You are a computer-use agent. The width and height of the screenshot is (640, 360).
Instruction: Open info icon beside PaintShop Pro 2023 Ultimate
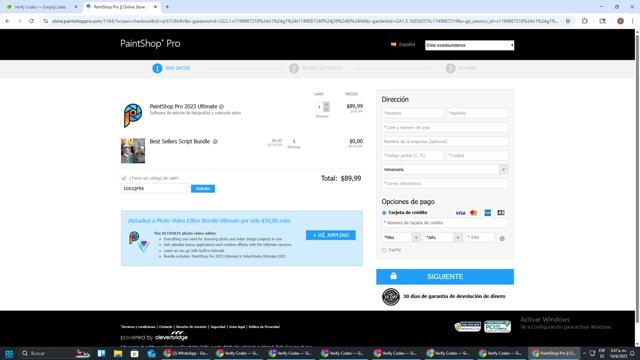tap(221, 107)
